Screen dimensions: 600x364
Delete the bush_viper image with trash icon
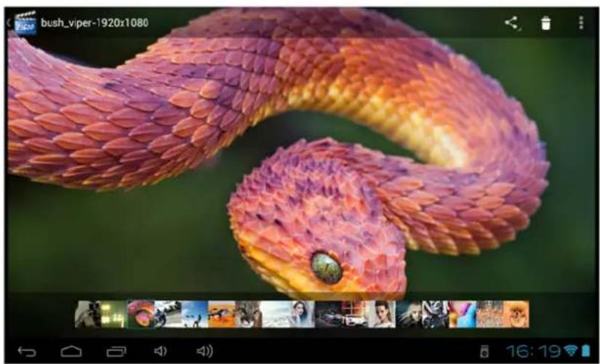tap(546, 23)
